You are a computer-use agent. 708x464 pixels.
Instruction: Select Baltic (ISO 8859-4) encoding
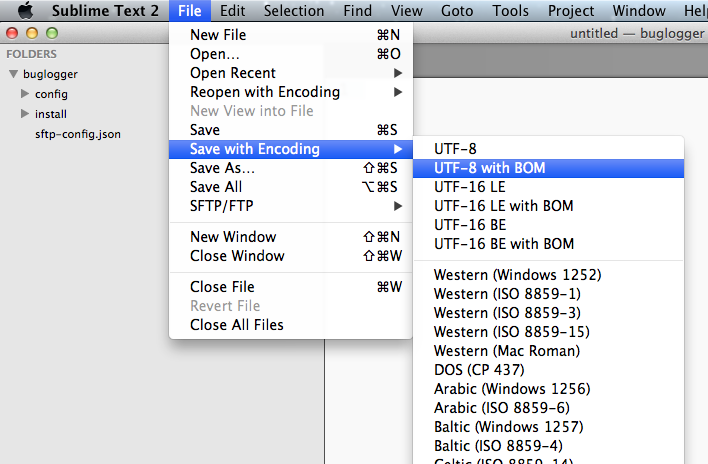coord(549,445)
